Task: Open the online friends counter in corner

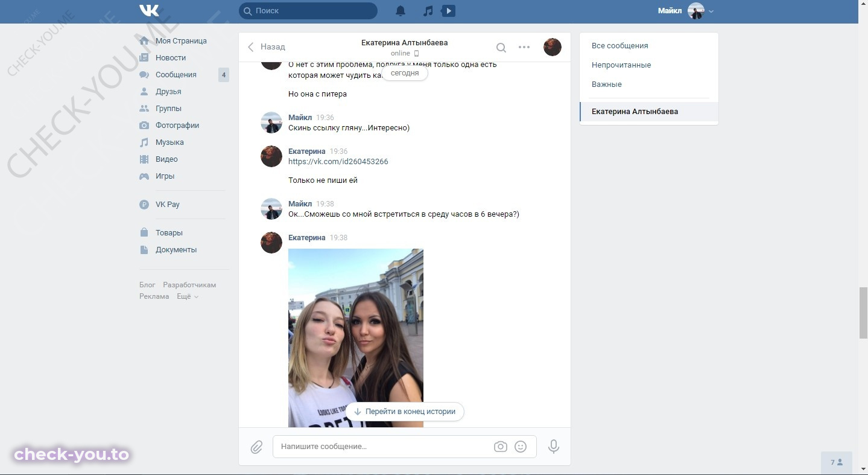Action: (837, 462)
